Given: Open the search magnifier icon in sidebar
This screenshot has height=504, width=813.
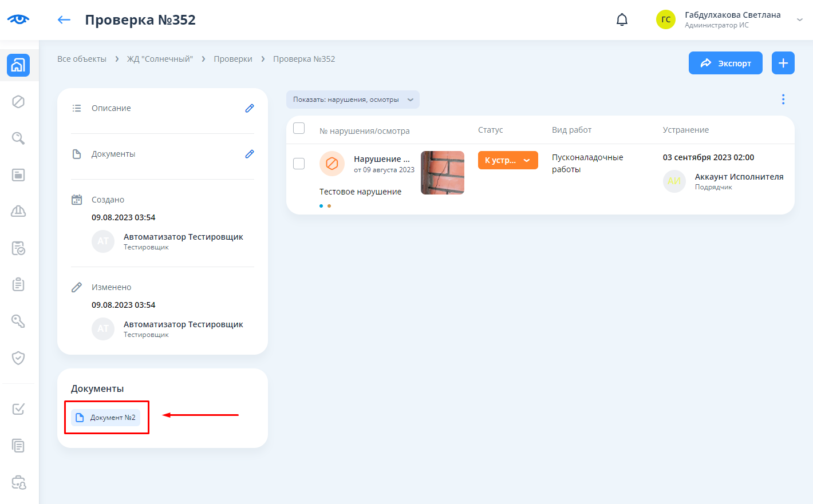Looking at the screenshot, I should [18, 138].
